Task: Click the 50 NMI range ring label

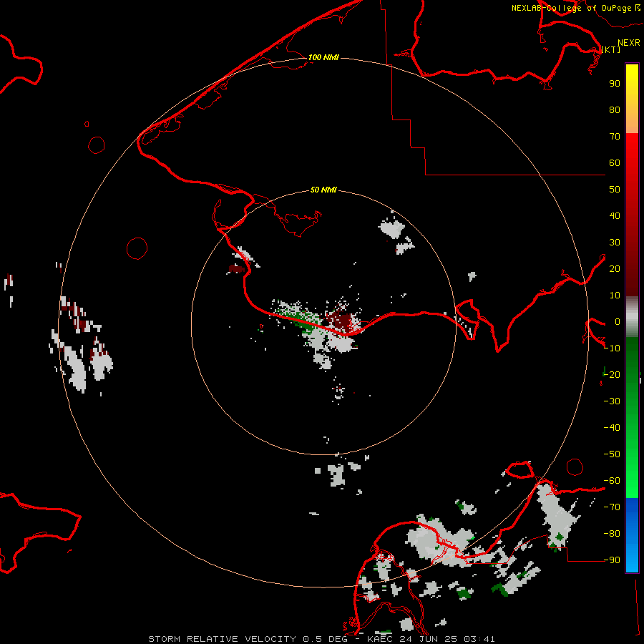Action: (x=323, y=190)
